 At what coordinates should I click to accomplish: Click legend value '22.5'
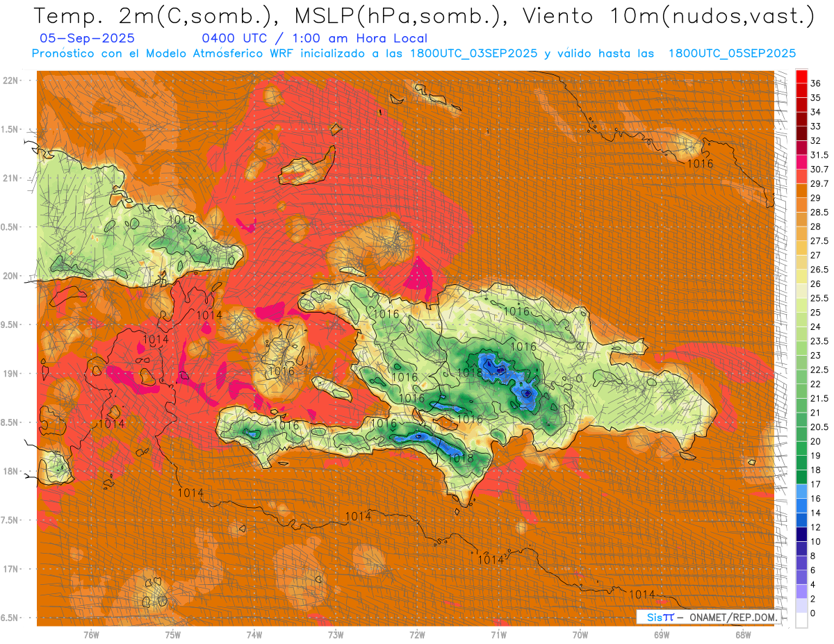(x=819, y=370)
